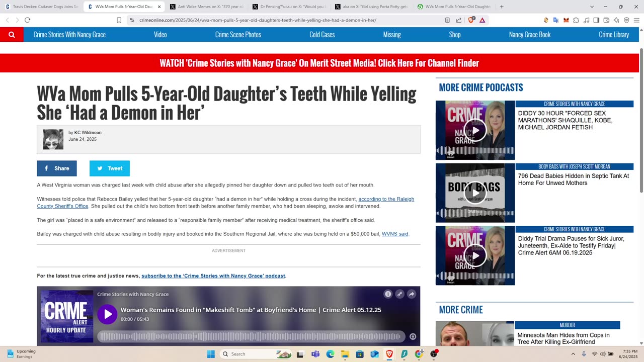Open the Missing section

click(x=392, y=35)
